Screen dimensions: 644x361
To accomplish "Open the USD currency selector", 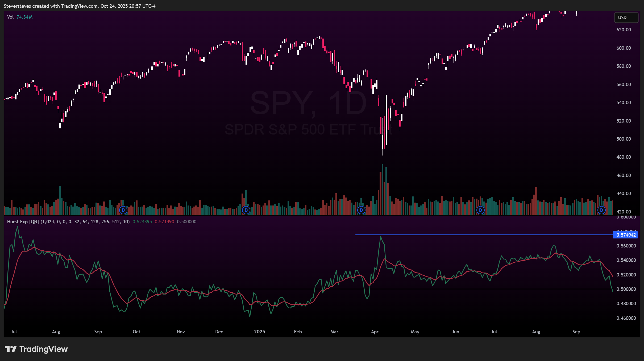I will (x=626, y=18).
